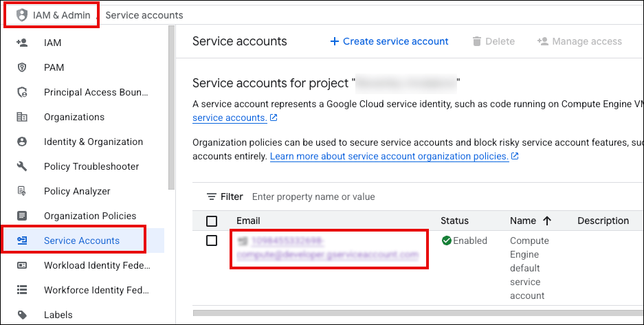The image size is (644, 325).
Task: Sort by Name using the arrow icon
Action: 546,221
